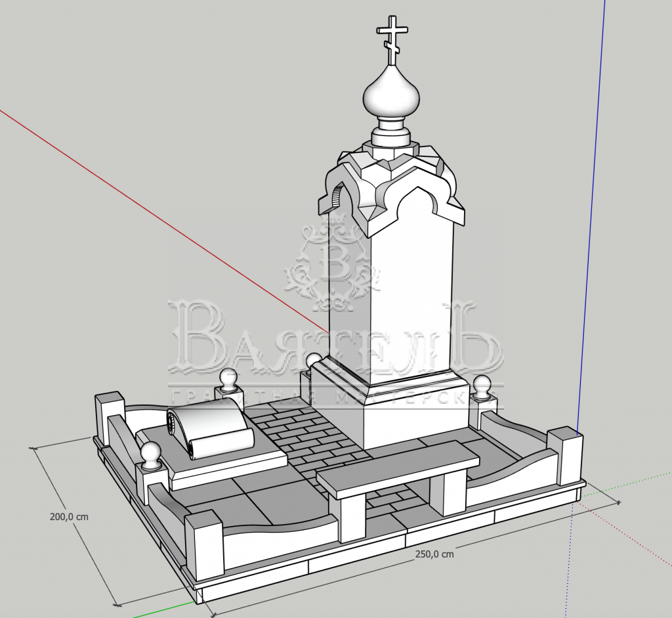This screenshot has width=672, height=618.
Task: Select the cylindrical drum beneath the onion dome
Action: tap(392, 138)
